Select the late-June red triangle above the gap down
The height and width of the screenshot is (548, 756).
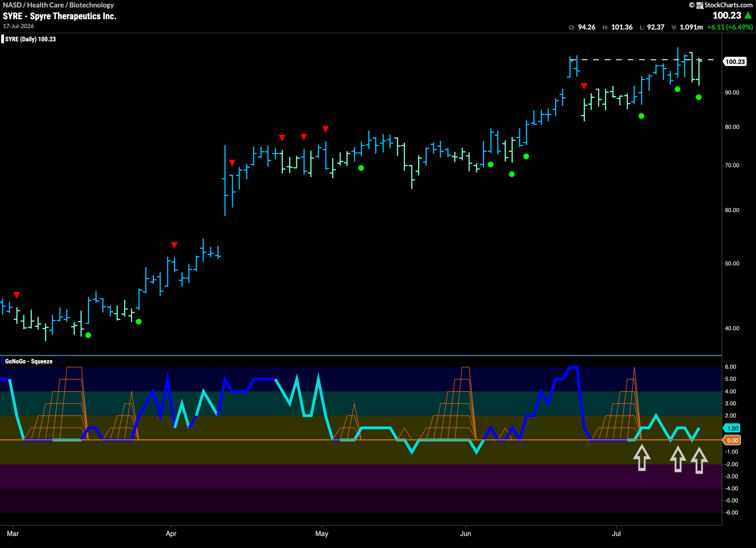coord(584,86)
